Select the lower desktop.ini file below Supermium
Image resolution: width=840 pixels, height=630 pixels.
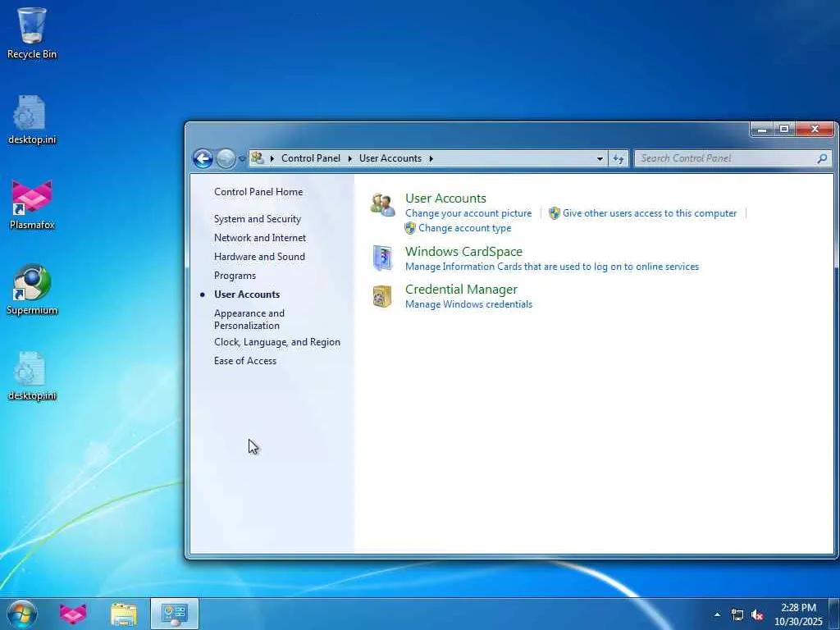32,376
